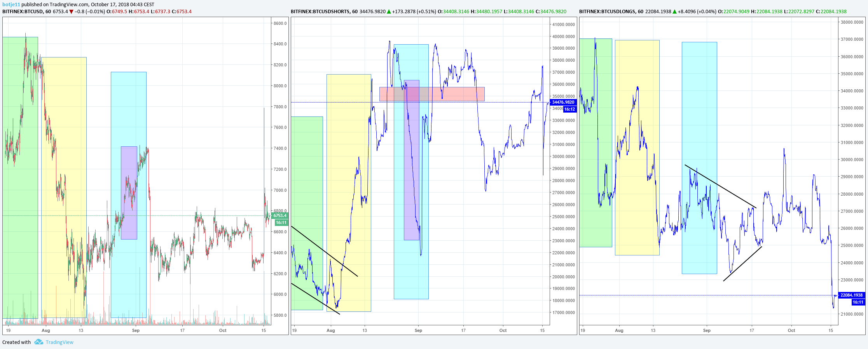This screenshot has width=868, height=349.
Task: Select green rectangle on BTCUSDSHORTS chart
Action: [307, 214]
